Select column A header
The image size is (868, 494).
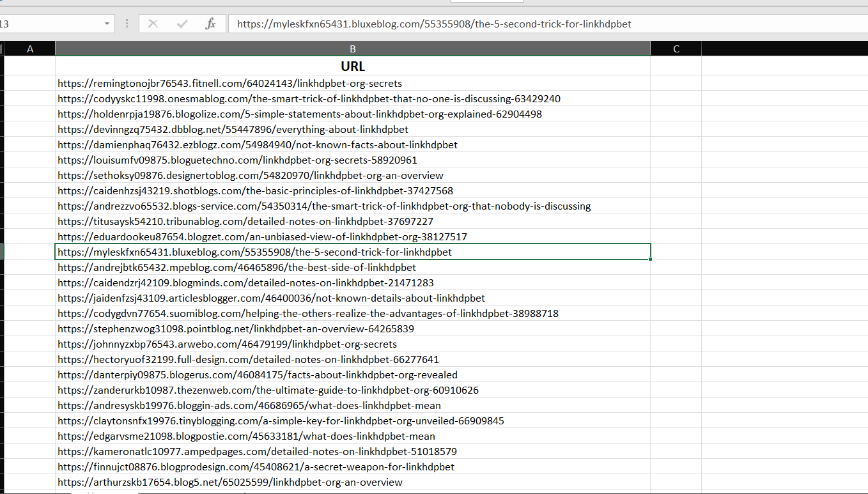[x=29, y=49]
